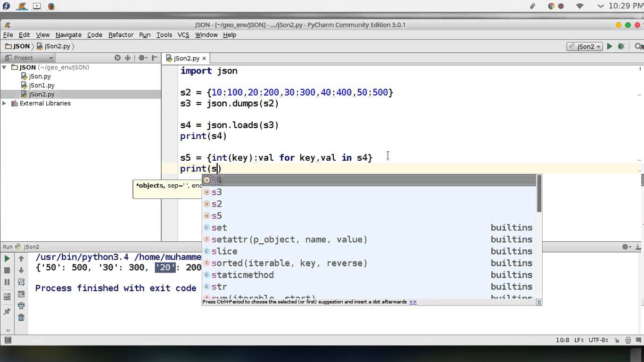
Task: Pause output in the Run tool window
Action: [7, 282]
